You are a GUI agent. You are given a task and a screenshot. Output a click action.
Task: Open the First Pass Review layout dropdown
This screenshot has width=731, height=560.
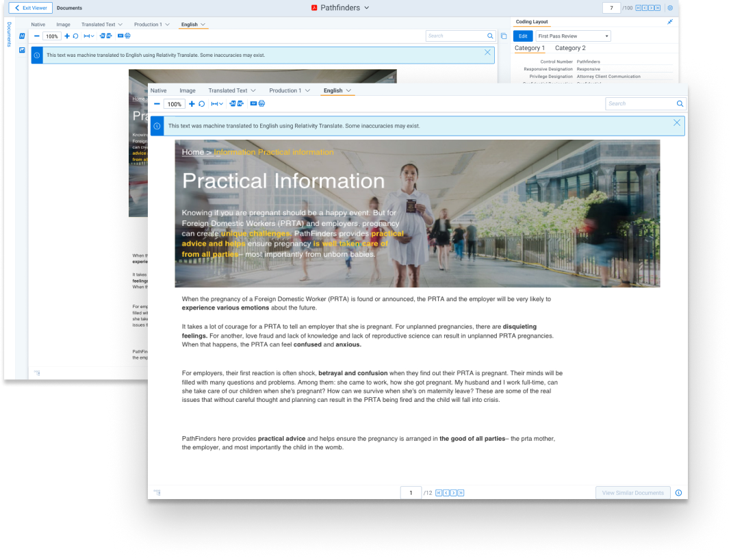coord(574,36)
